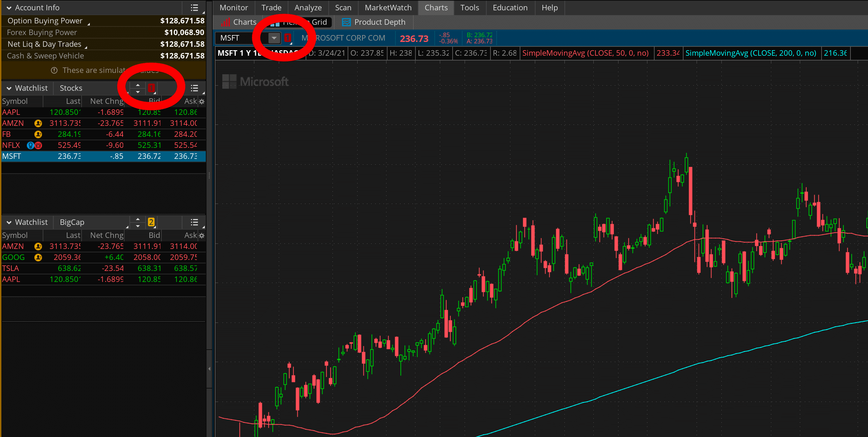Select AAPL row in BigCap watchlist
The width and height of the screenshot is (868, 437).
click(103, 279)
